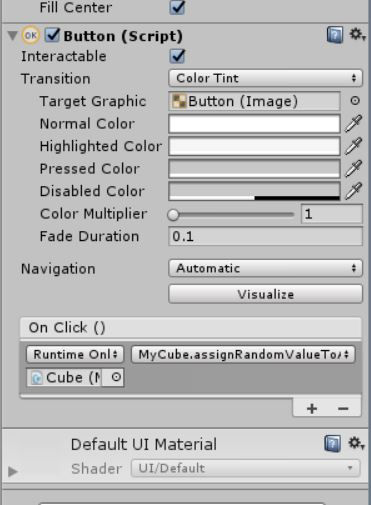Collapse the Button script component triangle

pyautogui.click(x=13, y=35)
